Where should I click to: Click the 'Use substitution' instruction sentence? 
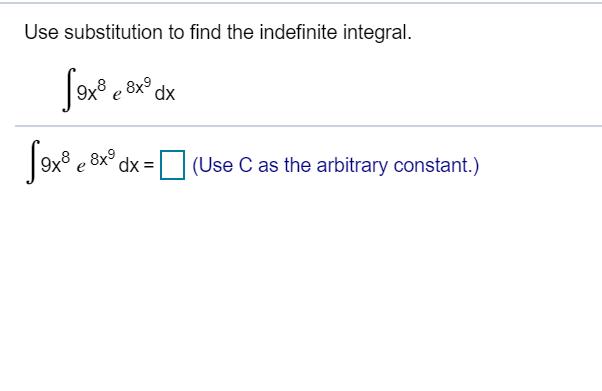point(218,32)
